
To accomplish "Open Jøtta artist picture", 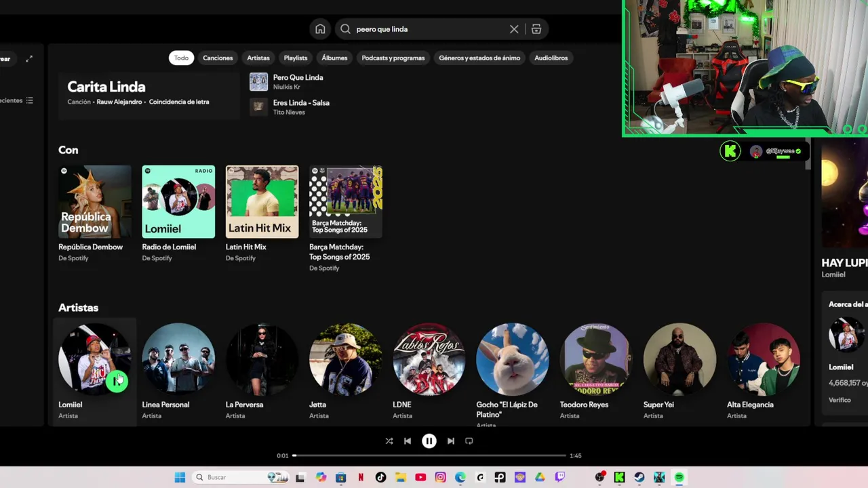I will 346,359.
